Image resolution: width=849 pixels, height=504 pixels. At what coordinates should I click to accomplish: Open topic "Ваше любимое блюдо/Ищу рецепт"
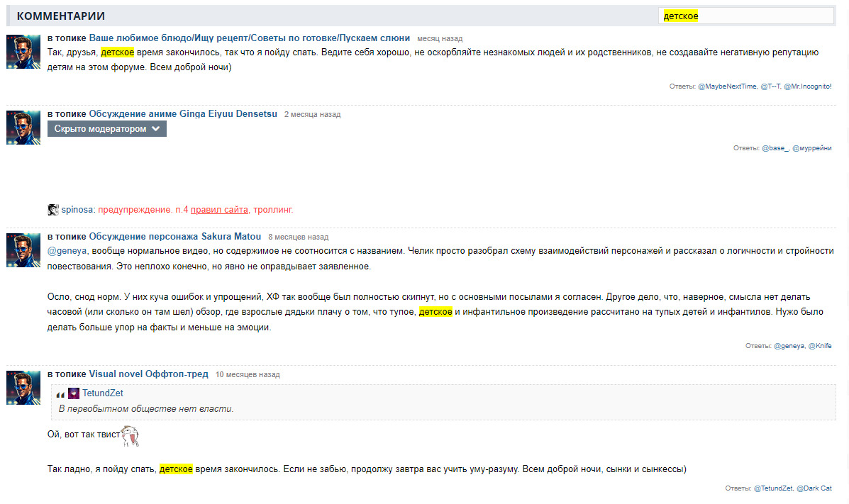249,38
